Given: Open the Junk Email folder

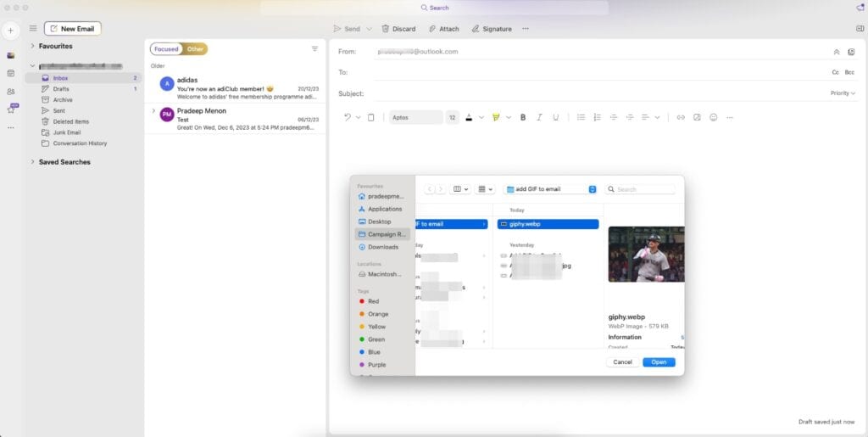Looking at the screenshot, I should (83, 132).
